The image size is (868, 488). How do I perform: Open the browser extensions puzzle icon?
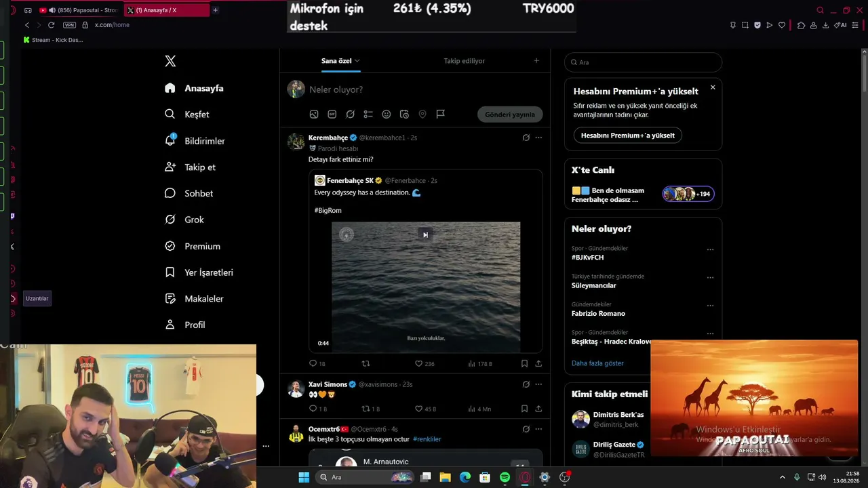coord(801,25)
